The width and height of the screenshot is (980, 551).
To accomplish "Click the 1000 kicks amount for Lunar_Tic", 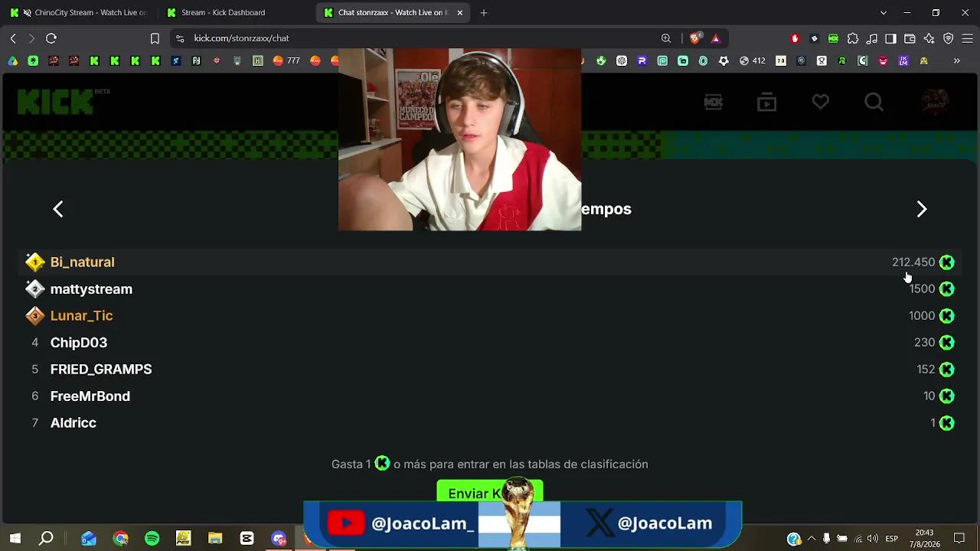I will [922, 315].
